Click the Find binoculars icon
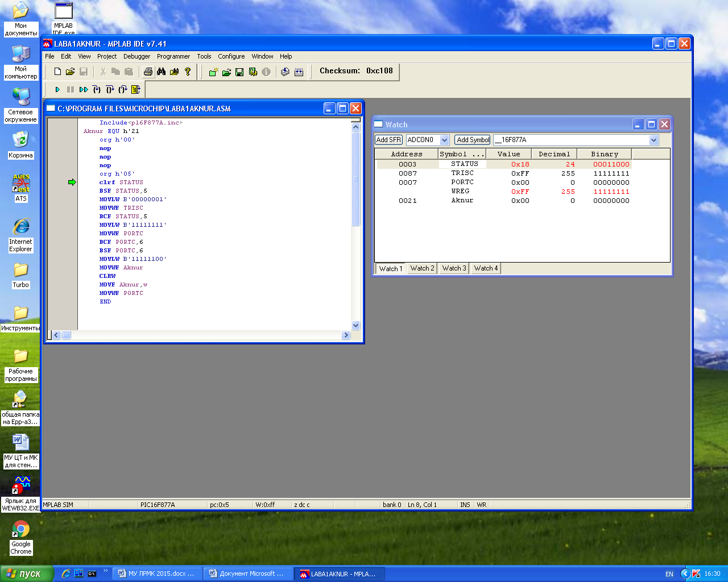The width and height of the screenshot is (728, 582). pos(162,72)
